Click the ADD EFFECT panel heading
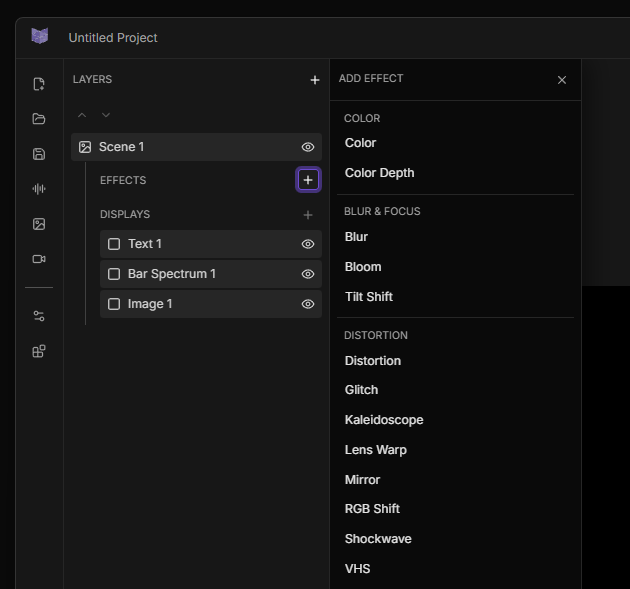This screenshot has width=630, height=589. [371, 78]
